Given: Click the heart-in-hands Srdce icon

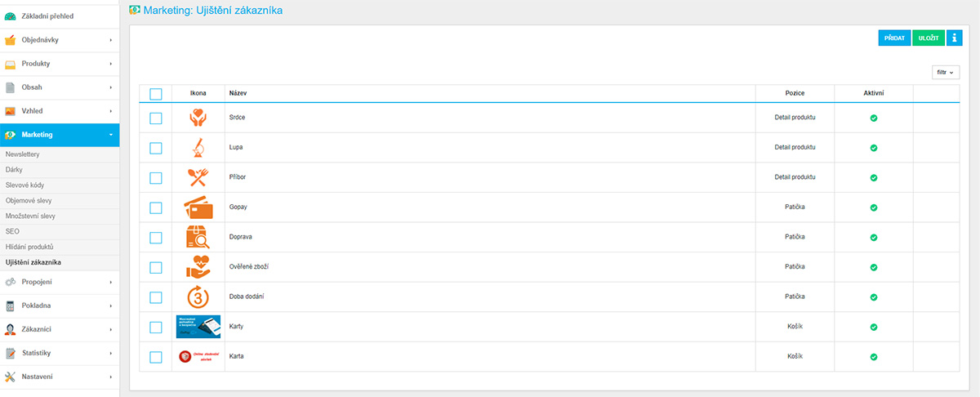Looking at the screenshot, I should pos(198,118).
